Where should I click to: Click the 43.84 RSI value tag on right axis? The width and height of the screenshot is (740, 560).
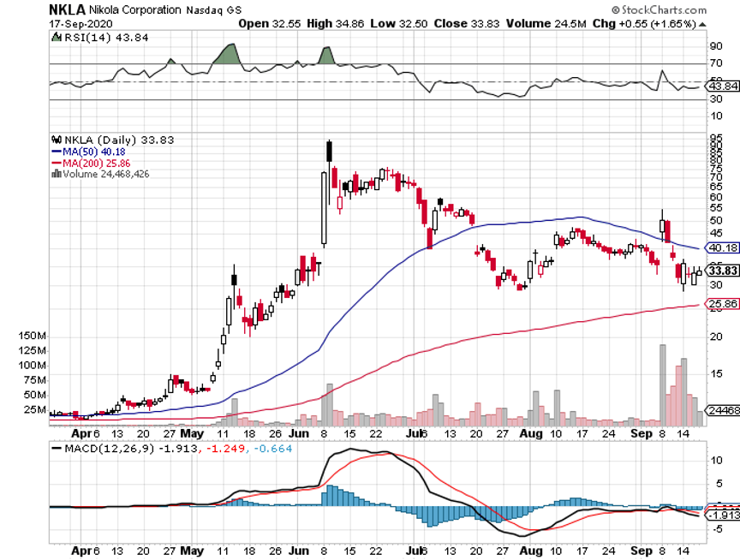(x=722, y=86)
